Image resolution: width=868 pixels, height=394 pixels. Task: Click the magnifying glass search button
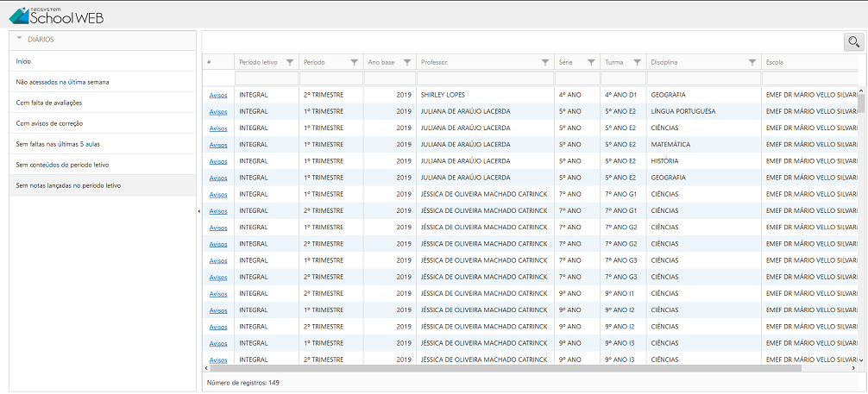coord(853,41)
